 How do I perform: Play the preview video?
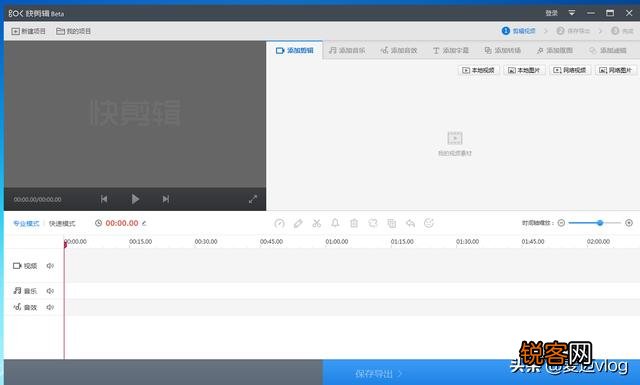(135, 199)
